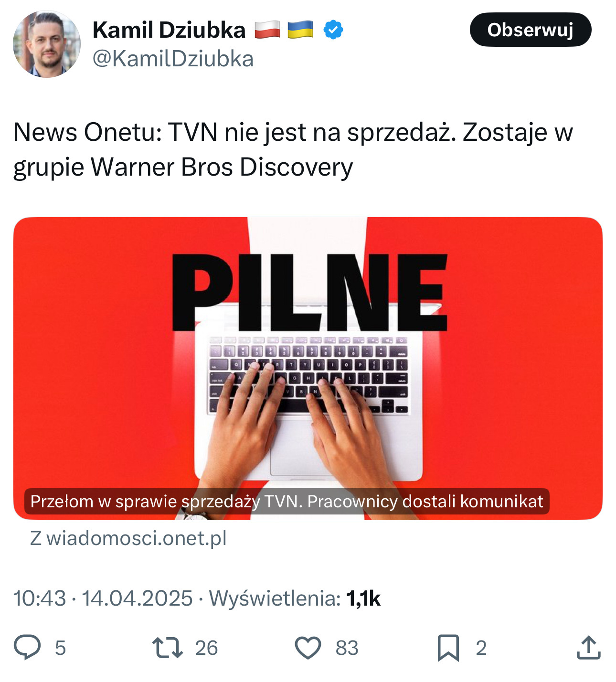Open the PILNE article preview image

tap(308, 368)
